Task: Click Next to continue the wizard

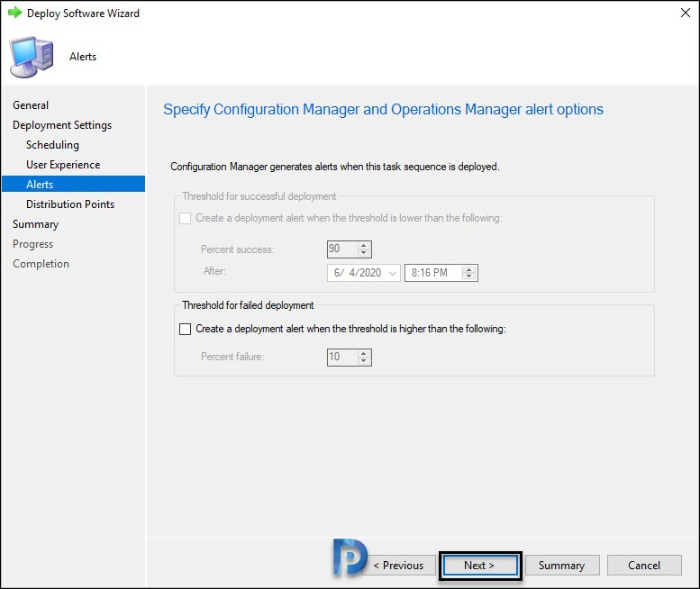Action: click(480, 566)
